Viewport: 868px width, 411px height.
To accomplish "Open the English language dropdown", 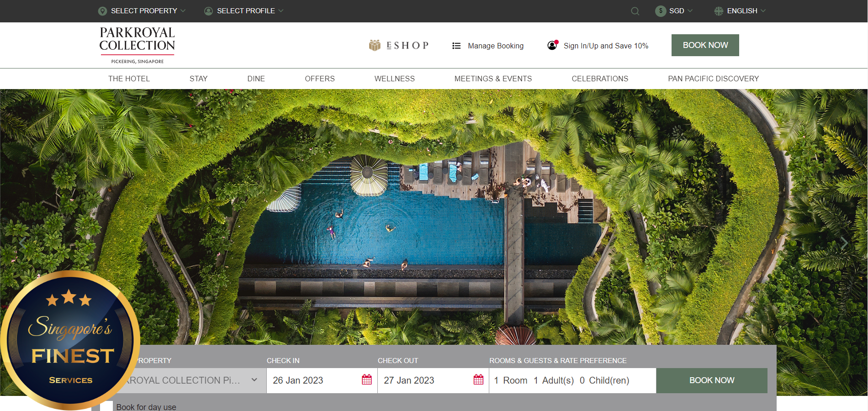I will click(x=740, y=11).
